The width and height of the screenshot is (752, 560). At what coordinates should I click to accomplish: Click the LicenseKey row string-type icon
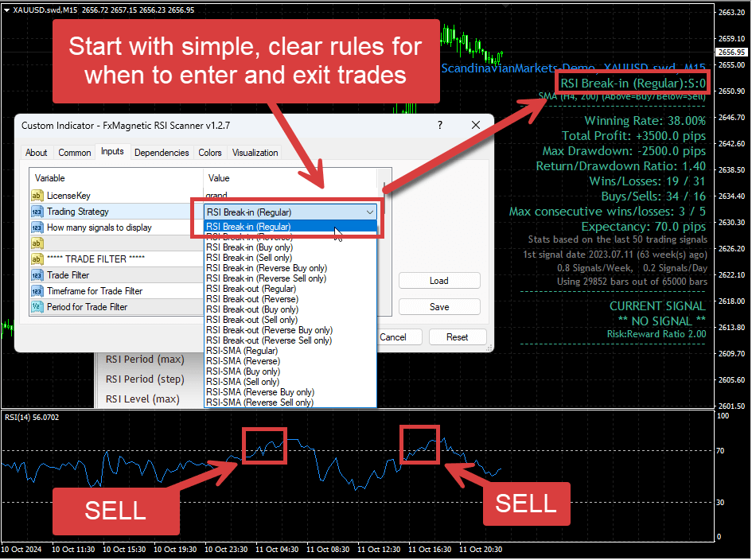[37, 196]
